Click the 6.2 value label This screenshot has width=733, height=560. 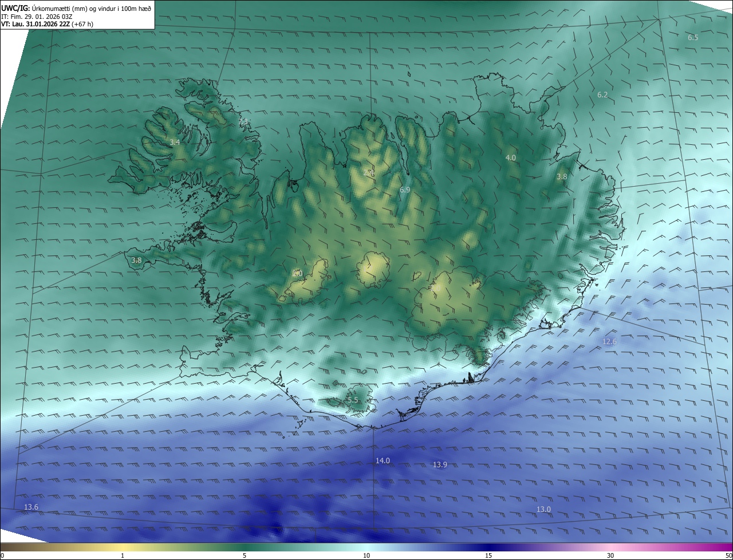(602, 94)
